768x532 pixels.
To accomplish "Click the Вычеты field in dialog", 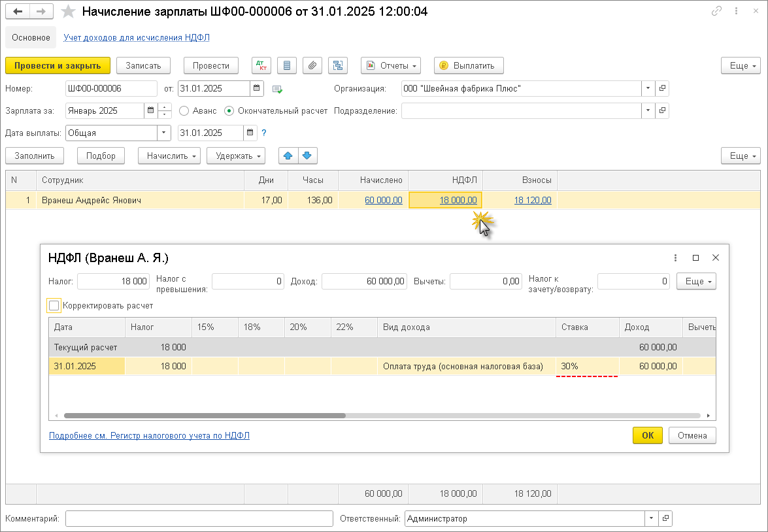I will pos(486,281).
